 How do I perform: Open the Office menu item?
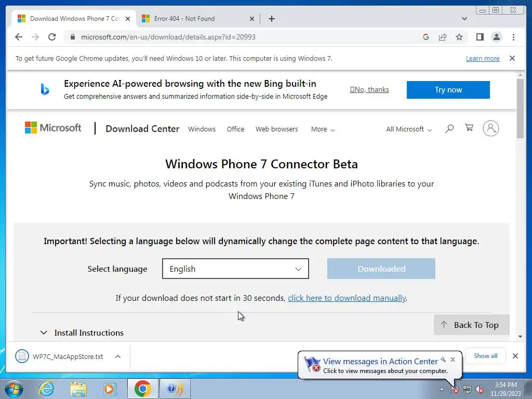[x=235, y=129]
